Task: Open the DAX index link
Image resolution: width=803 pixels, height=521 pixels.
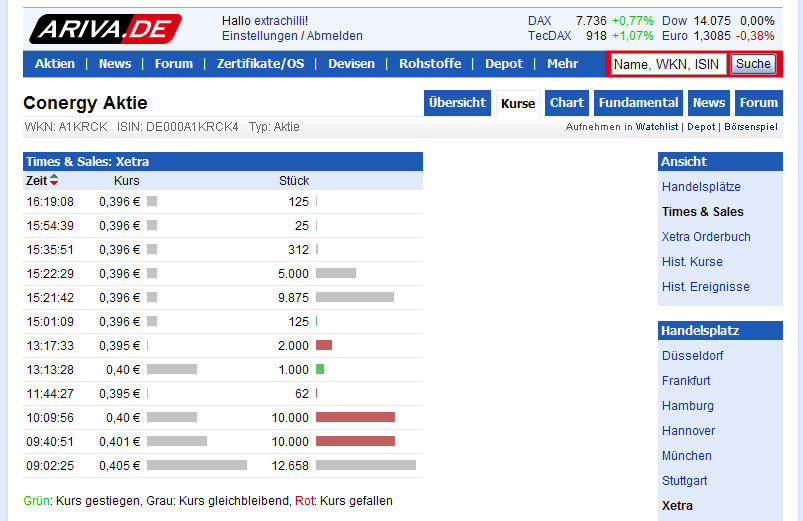Action: pyautogui.click(x=539, y=21)
